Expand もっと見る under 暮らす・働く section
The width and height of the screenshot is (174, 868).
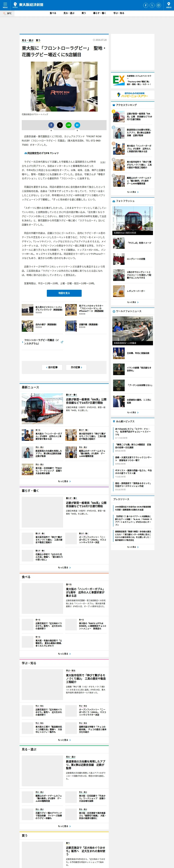point(64,567)
